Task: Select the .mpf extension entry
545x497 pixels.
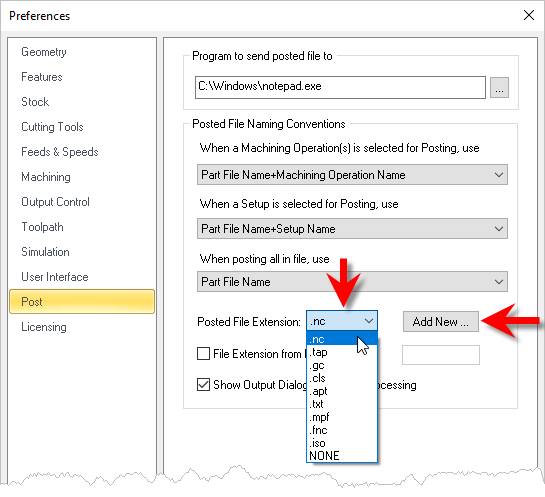Action: pyautogui.click(x=342, y=417)
